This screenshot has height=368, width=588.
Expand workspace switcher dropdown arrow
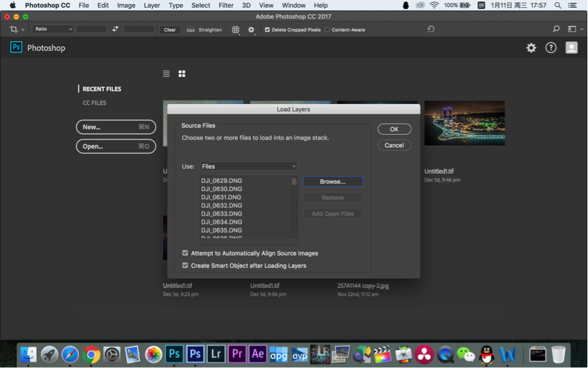pos(582,29)
